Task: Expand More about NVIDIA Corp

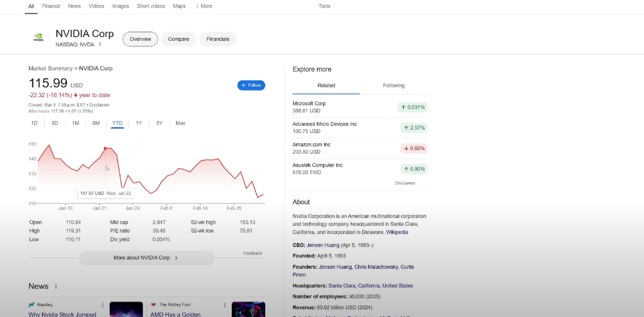Action: click(x=147, y=258)
